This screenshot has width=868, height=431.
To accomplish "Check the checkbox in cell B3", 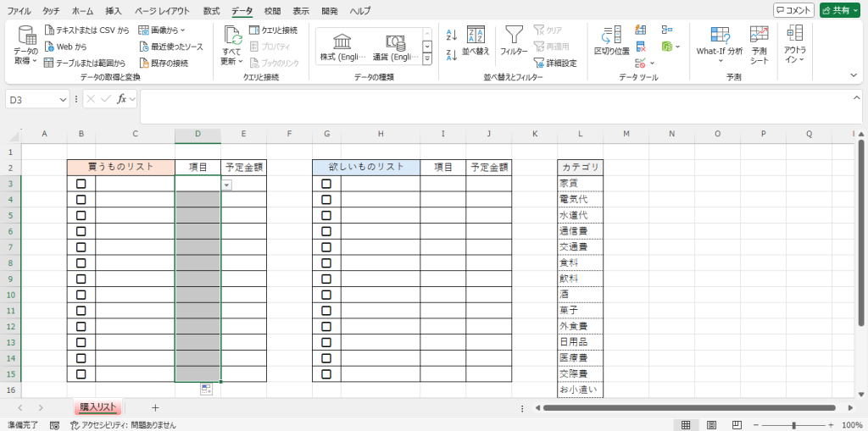I will [81, 184].
